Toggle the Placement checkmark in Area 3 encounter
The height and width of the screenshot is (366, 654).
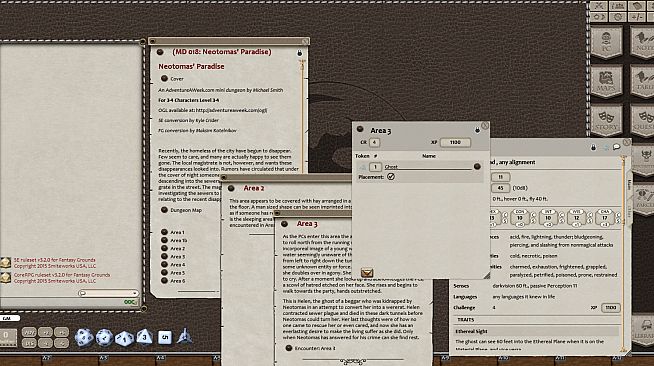point(391,177)
